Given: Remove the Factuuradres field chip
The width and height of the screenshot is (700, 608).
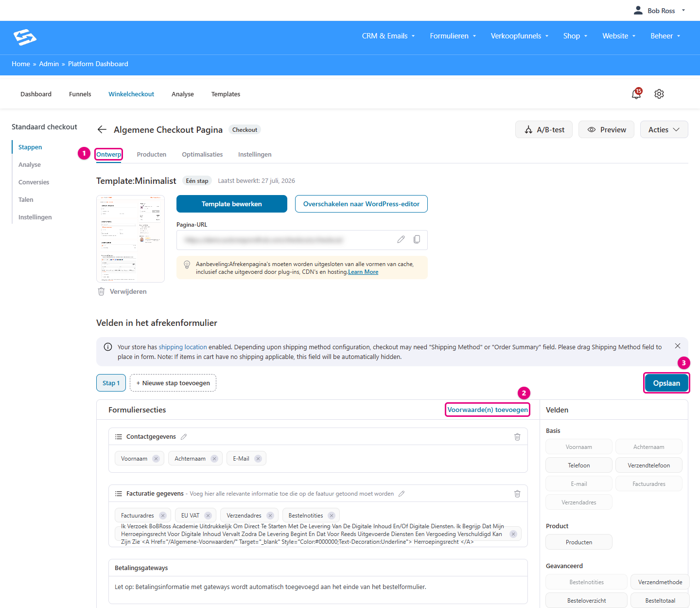Looking at the screenshot, I should pos(163,516).
